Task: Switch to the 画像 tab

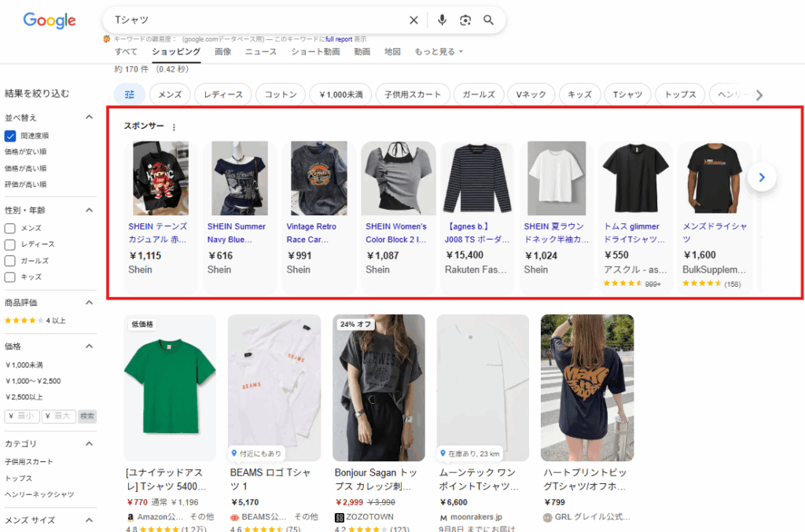Action: coord(222,52)
